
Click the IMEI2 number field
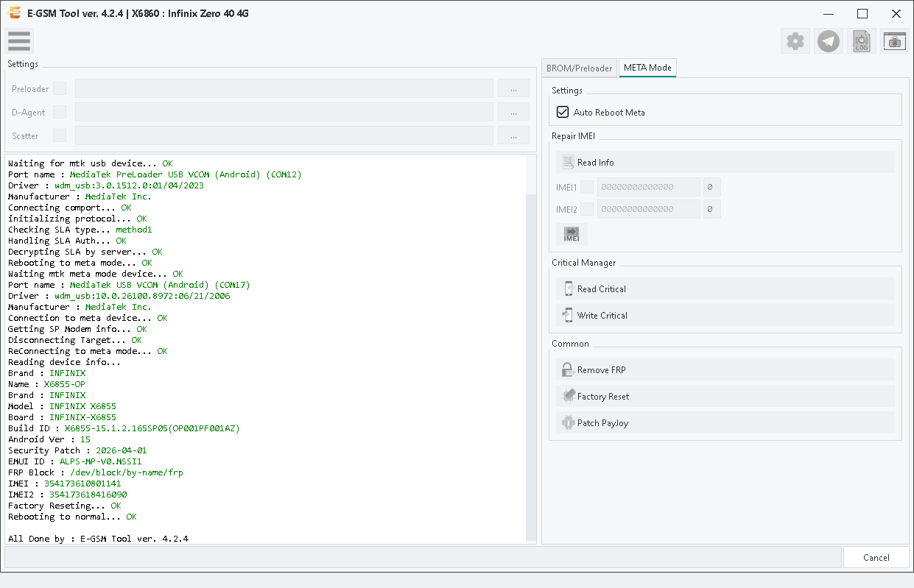[649, 209]
